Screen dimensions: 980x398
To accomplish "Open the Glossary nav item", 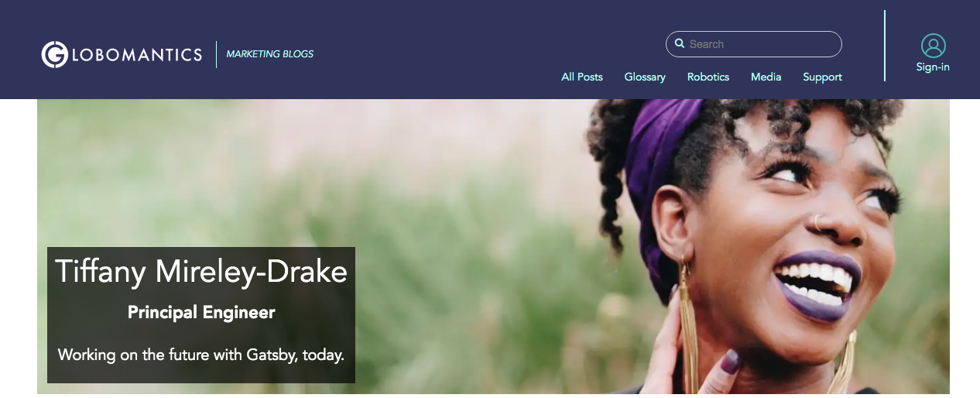I will pos(645,77).
